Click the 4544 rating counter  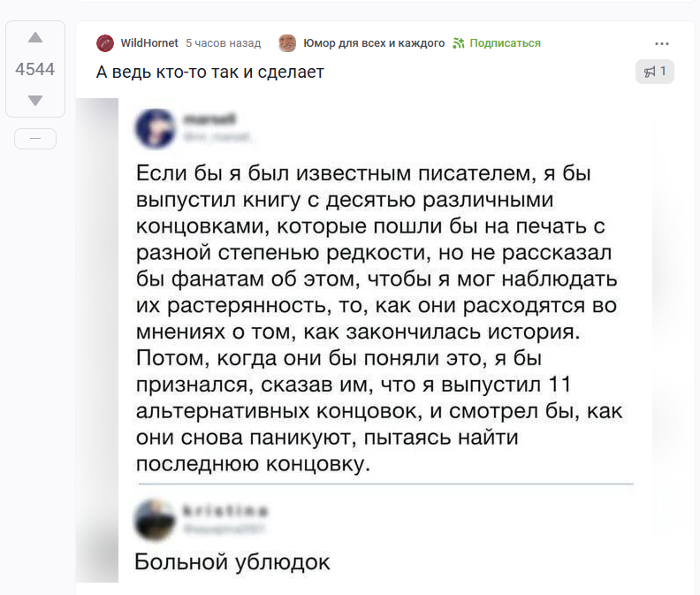click(35, 70)
